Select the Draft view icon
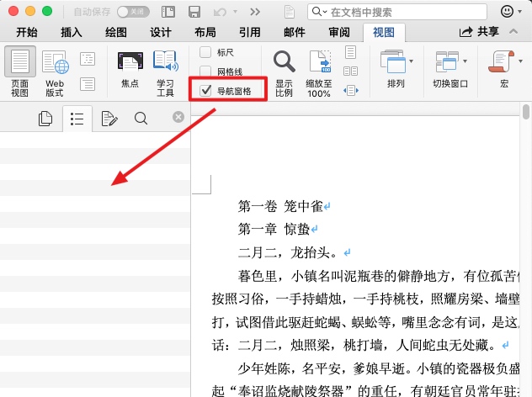Screen dimensions: 532x397 tap(88, 84)
